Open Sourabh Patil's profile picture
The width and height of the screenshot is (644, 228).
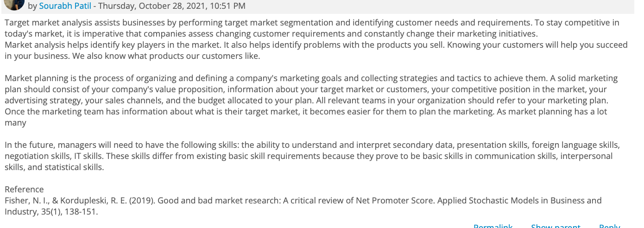14,4
